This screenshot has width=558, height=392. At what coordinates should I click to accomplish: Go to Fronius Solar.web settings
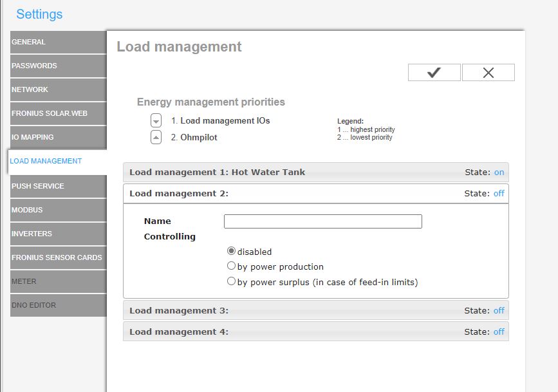[x=59, y=113]
